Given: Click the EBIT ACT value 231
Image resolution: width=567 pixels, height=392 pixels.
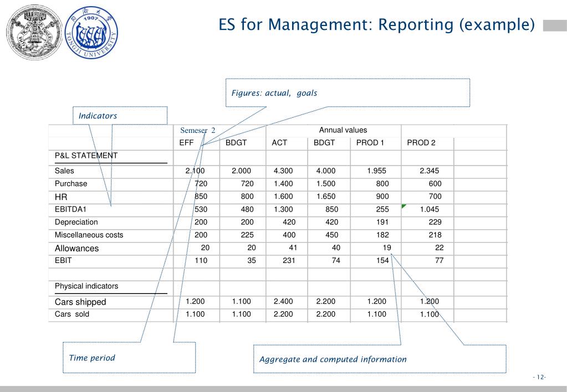Looking at the screenshot, I should coord(289,260).
